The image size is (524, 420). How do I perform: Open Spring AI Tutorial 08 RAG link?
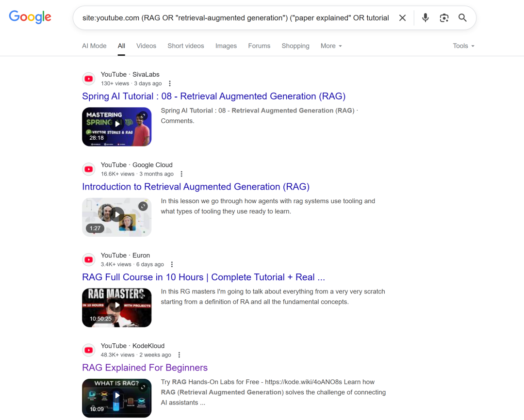coord(213,96)
